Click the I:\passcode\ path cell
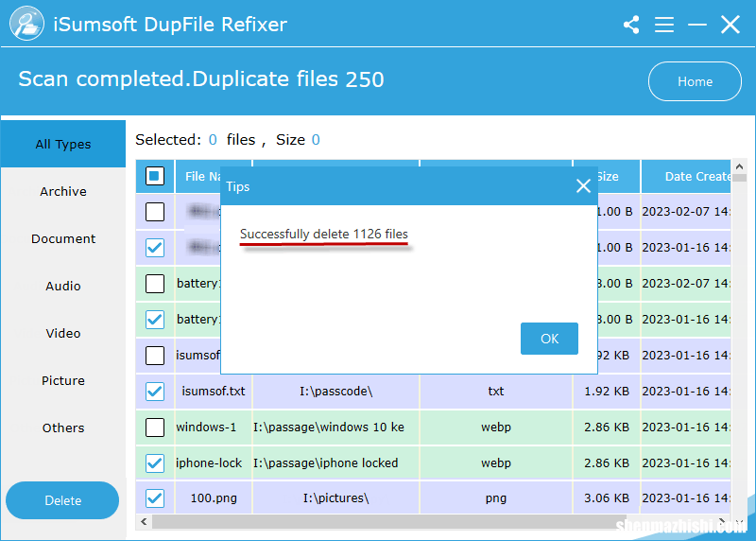This screenshot has height=541, width=756. pyautogui.click(x=336, y=392)
